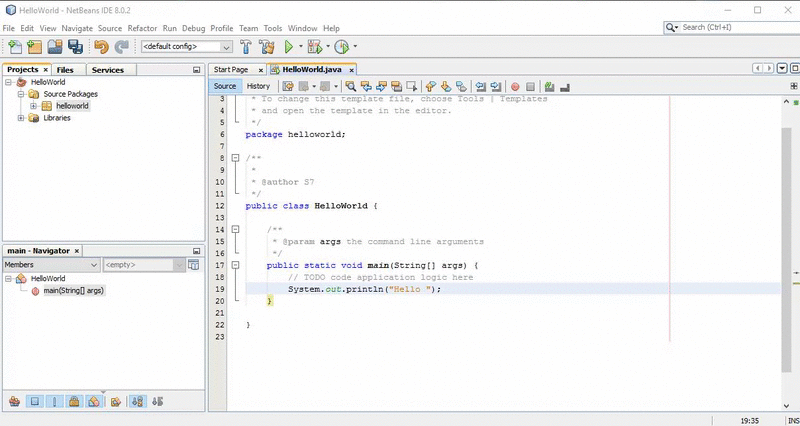Clean and build with hammer-broom icon
Screen dimensions: 800x426
266,47
